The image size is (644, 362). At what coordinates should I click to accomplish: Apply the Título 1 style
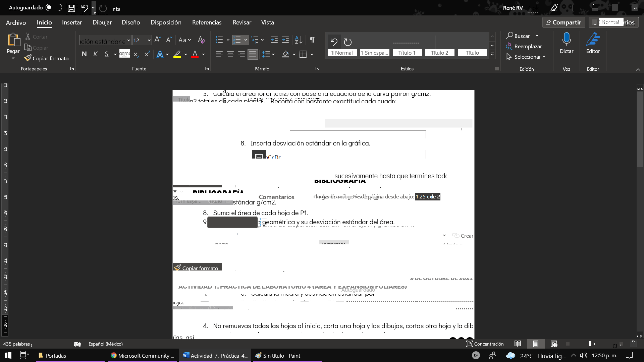(407, 53)
